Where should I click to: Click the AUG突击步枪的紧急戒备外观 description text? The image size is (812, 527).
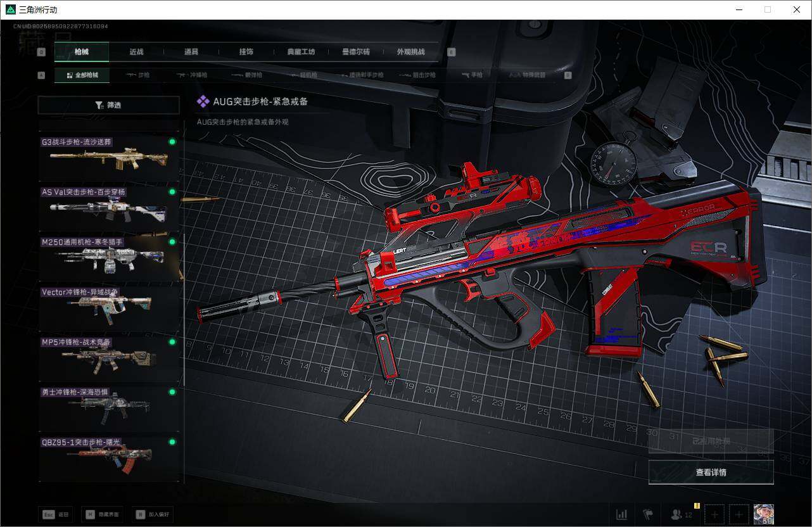(x=243, y=122)
